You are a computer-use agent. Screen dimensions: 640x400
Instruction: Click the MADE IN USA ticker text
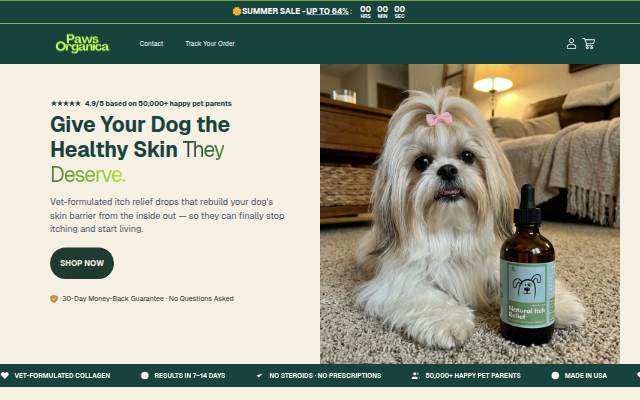point(586,376)
